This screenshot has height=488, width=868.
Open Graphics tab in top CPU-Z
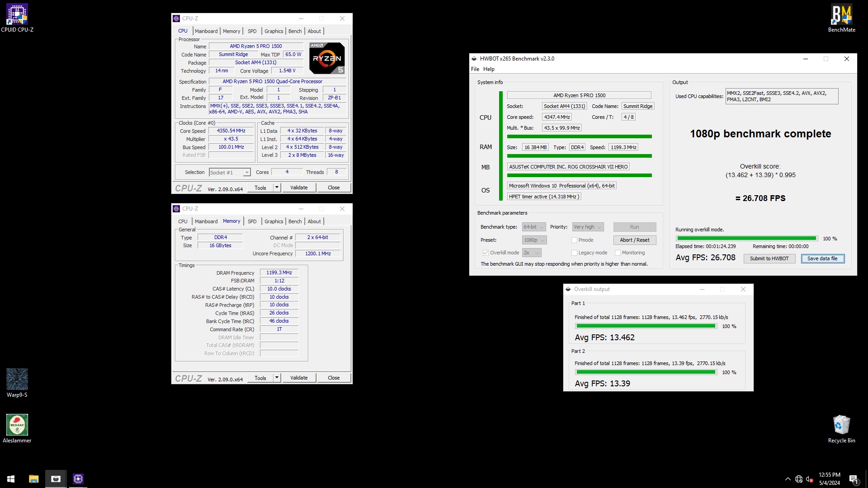coord(274,31)
